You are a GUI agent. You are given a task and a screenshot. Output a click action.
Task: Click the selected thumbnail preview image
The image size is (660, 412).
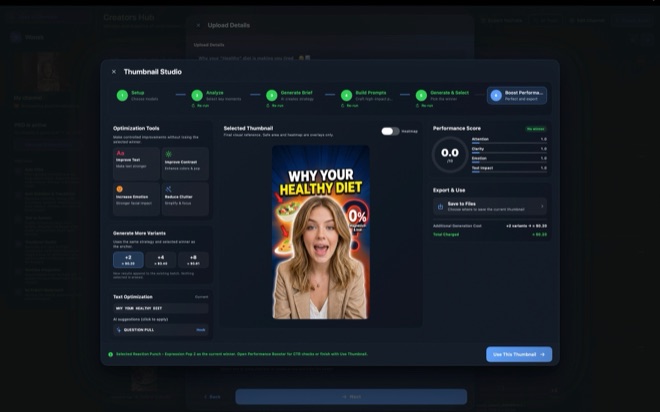click(321, 232)
